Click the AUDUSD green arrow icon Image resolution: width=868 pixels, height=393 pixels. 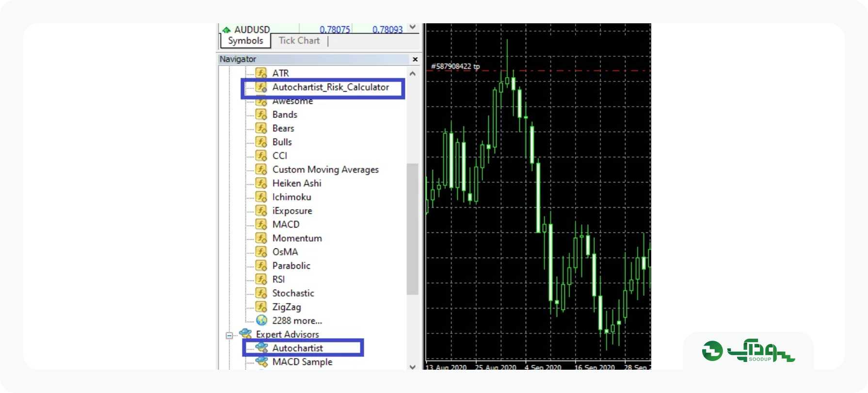(x=226, y=30)
